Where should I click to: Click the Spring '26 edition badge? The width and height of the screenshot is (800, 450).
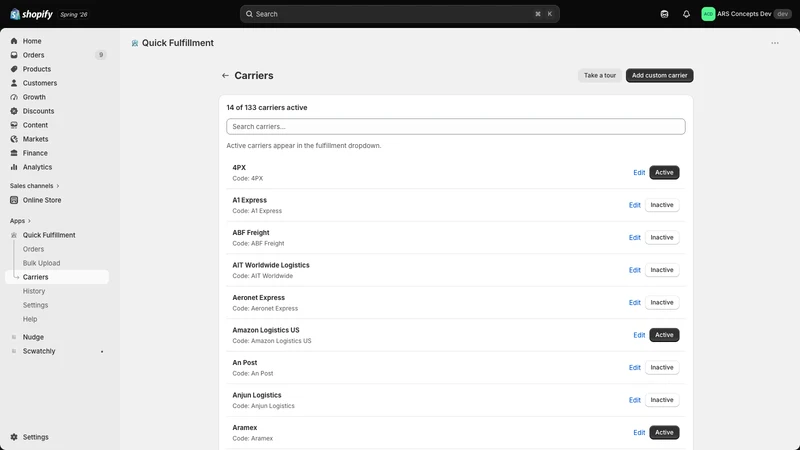click(x=73, y=15)
